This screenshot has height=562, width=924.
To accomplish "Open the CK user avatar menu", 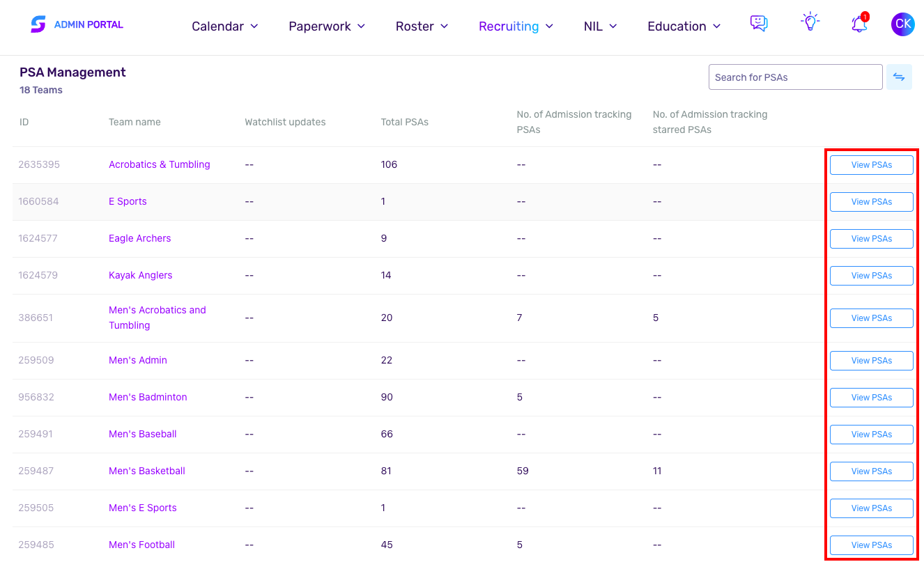I will (x=903, y=24).
